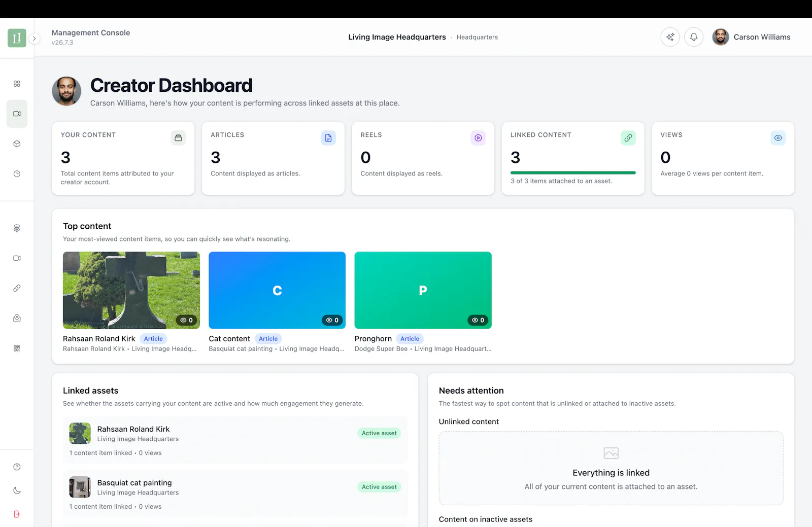Image resolution: width=812 pixels, height=527 pixels.
Task: Open the chain link sidebar icon
Action: (x=17, y=288)
